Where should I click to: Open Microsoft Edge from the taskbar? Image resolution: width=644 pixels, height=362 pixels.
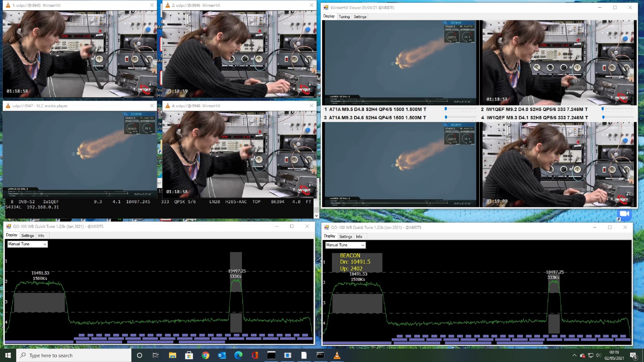[238, 355]
